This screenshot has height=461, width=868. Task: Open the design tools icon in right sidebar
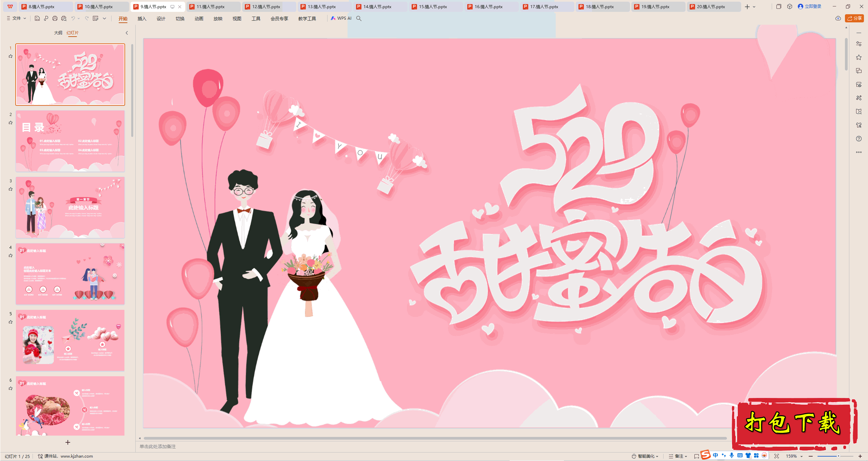[x=859, y=98]
